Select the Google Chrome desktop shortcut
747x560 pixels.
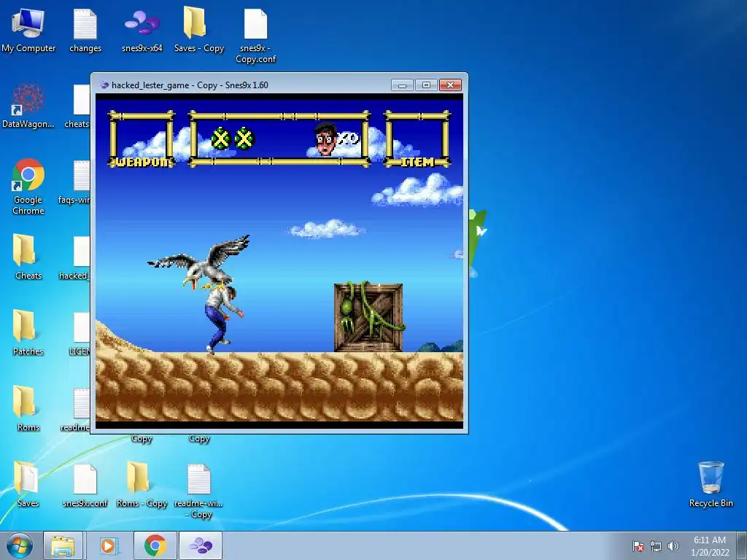pyautogui.click(x=28, y=186)
